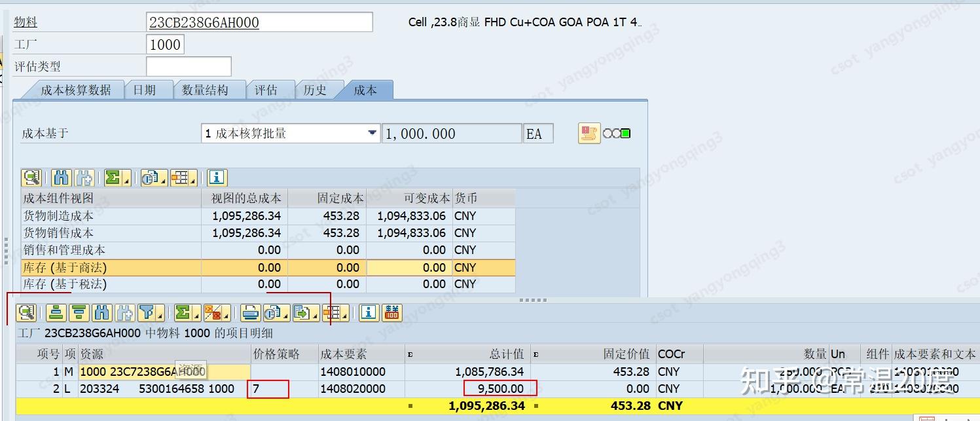Viewport: 980px width, 421px height.
Task: Click the subtotals icon
Action: point(213,312)
